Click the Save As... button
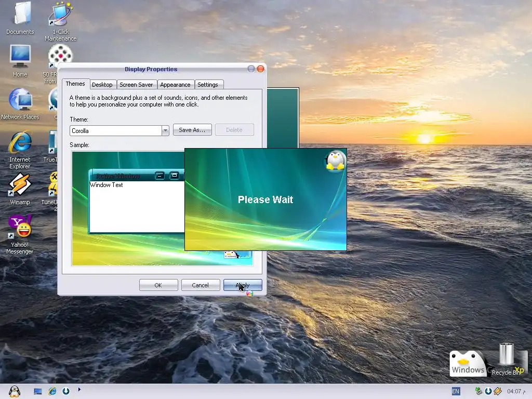 [192, 130]
